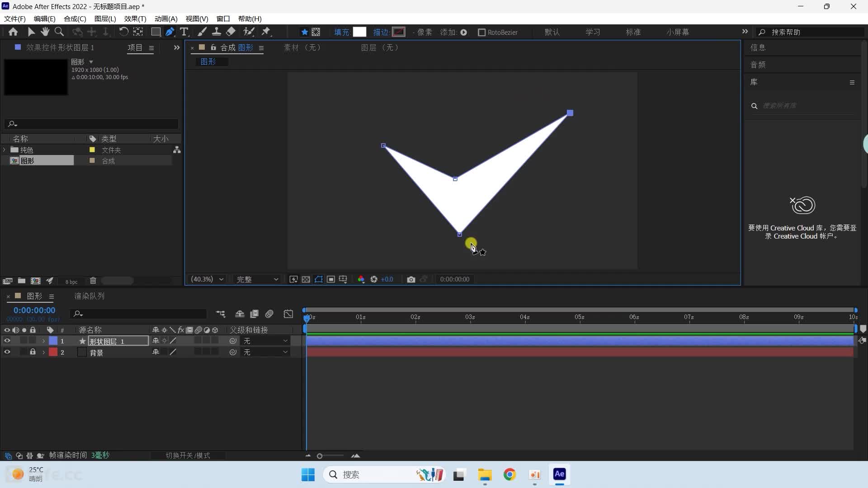Switch to the 默认 workspace
Viewport: 868px width, 488px height.
tap(552, 32)
